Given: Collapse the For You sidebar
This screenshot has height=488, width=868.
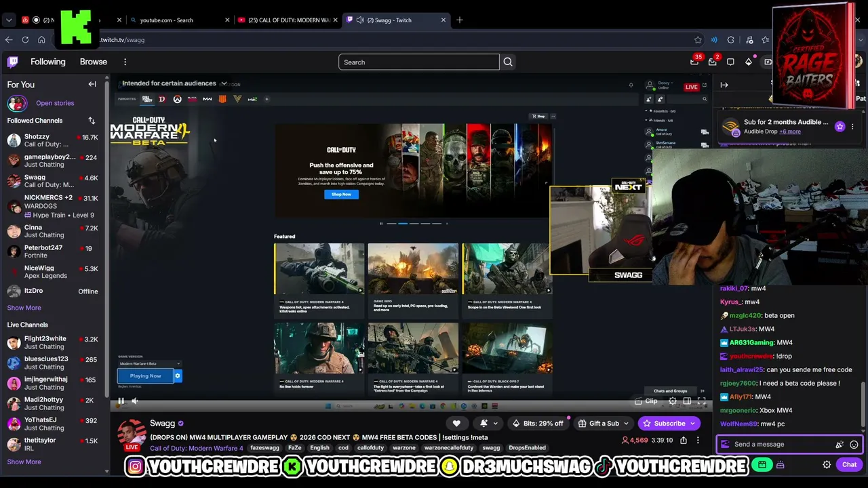Looking at the screenshot, I should [92, 85].
